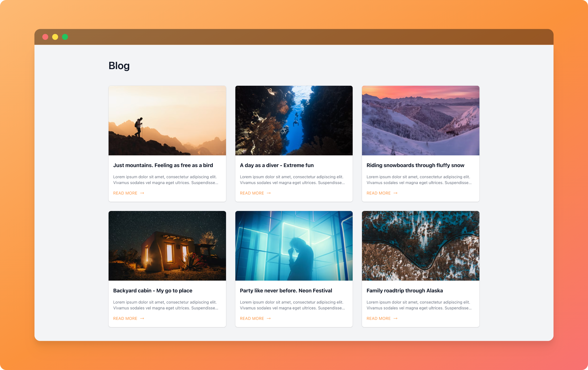Click Lorem ipsum excerpt under Backyard cabin title

click(166, 305)
